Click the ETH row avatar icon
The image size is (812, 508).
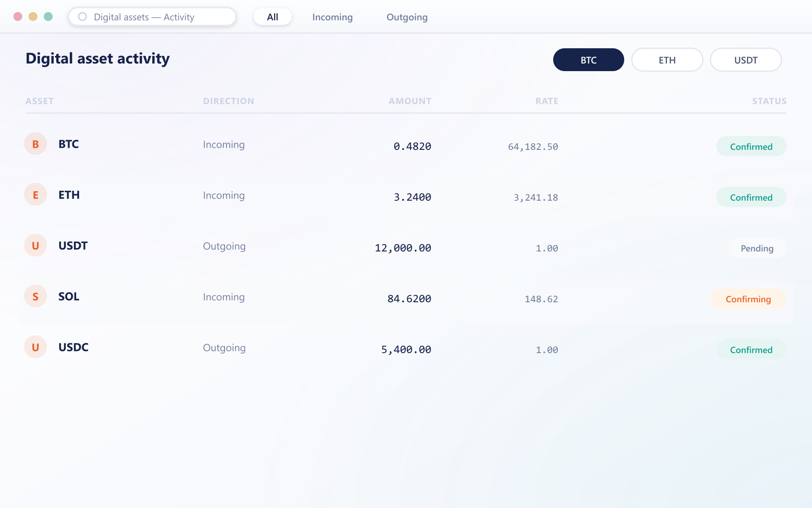click(36, 195)
